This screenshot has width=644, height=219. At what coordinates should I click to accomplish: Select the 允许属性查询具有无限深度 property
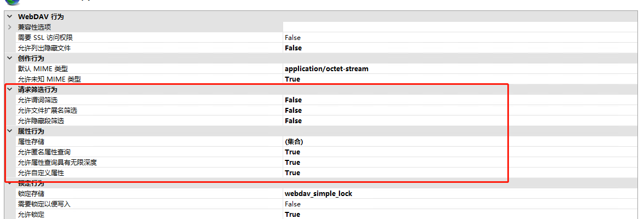coord(57,162)
